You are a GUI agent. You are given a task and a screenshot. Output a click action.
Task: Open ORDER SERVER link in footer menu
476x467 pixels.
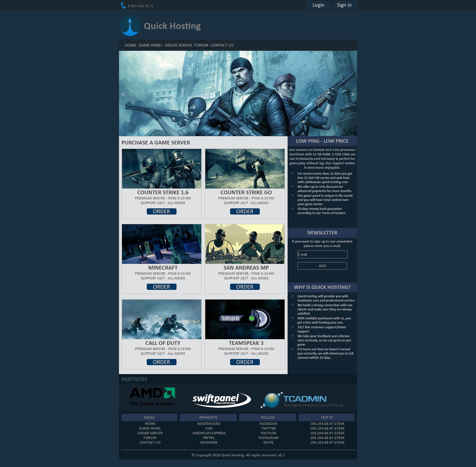[x=150, y=433]
